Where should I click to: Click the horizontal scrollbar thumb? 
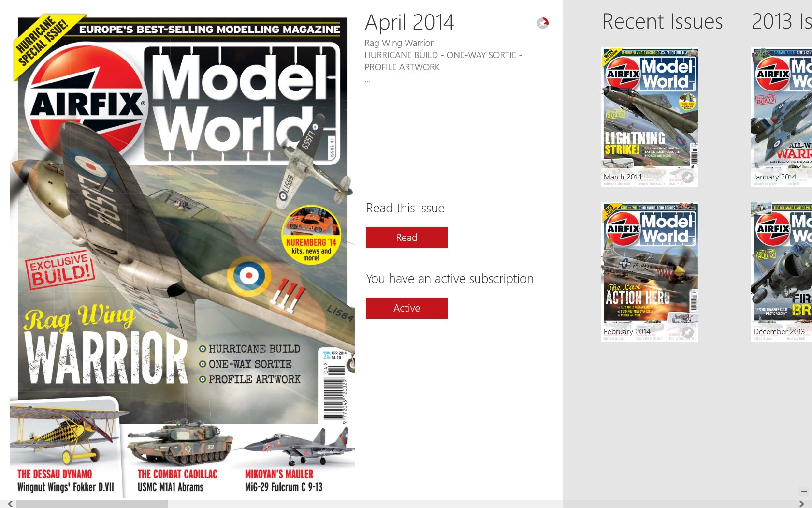(92, 504)
